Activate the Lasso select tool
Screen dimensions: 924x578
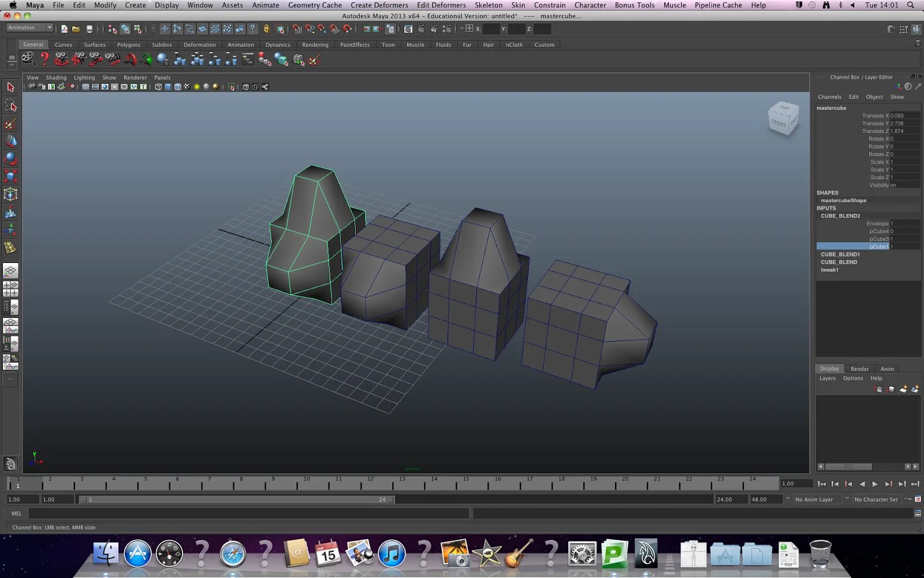tap(10, 105)
